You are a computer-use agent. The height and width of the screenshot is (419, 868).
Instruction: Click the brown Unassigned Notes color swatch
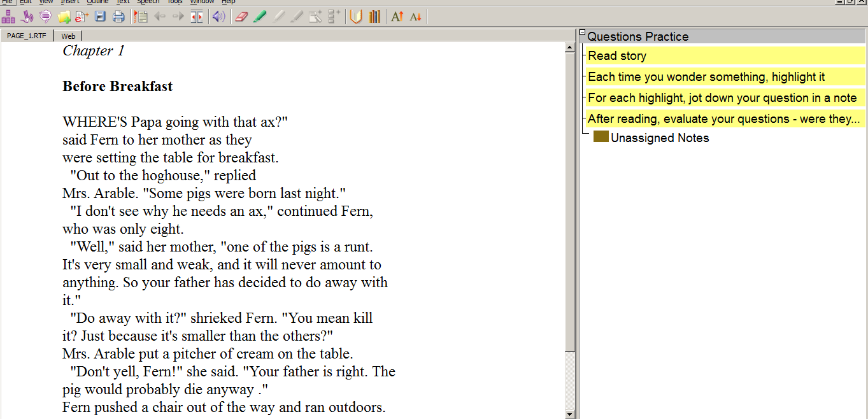pyautogui.click(x=601, y=137)
